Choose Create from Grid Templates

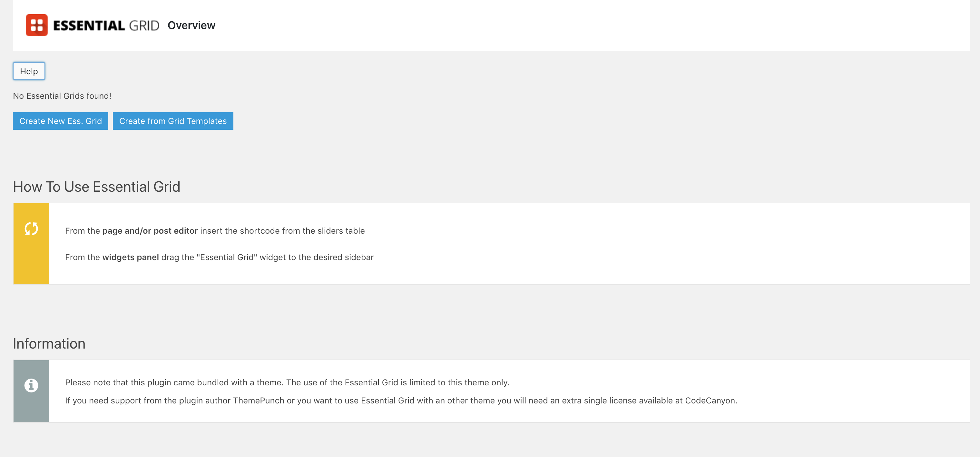173,121
